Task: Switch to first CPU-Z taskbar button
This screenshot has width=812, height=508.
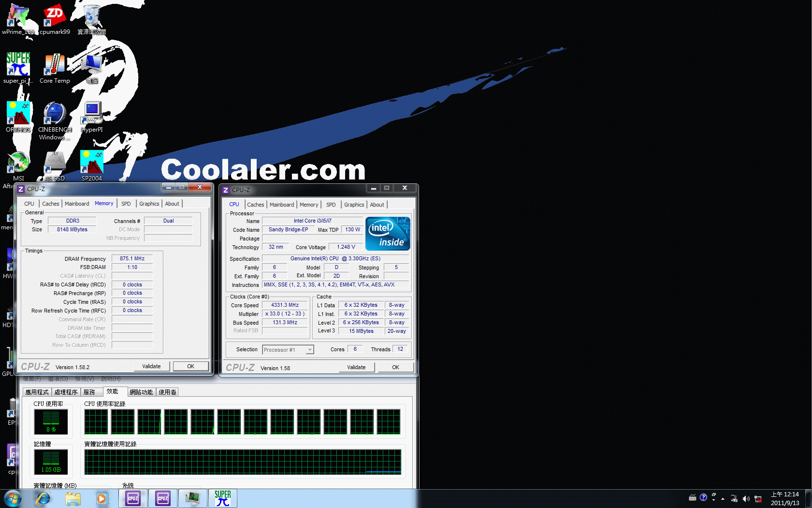Action: (x=133, y=498)
